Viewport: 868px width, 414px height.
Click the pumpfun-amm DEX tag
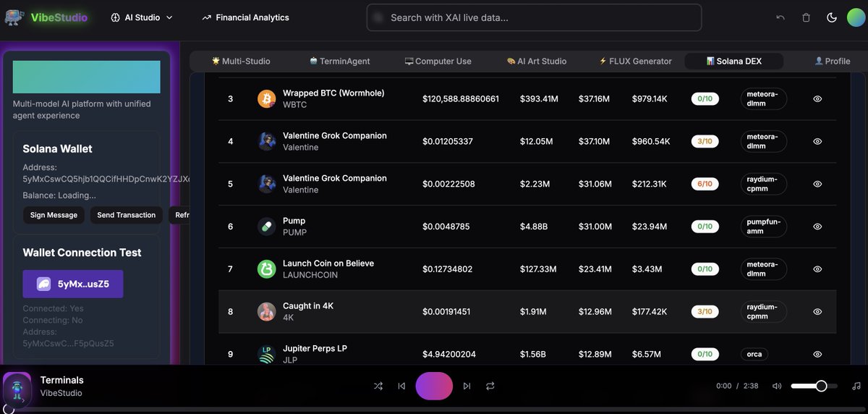point(763,227)
